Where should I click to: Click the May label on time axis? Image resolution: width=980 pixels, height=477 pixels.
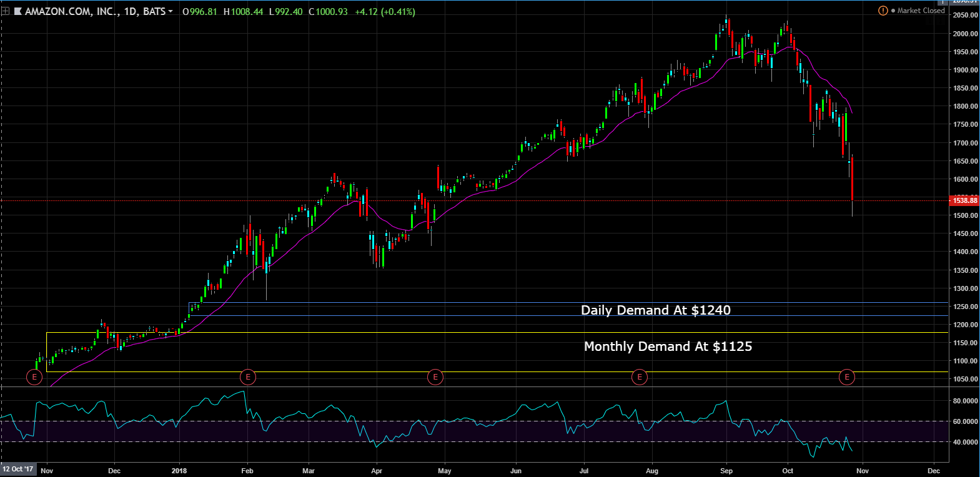click(445, 471)
